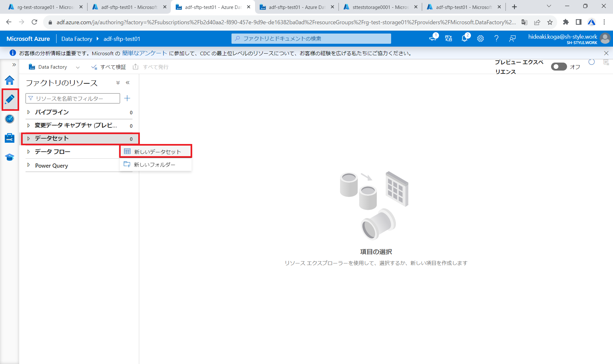Expand the データ フロー tree node
This screenshot has width=613, height=364.
click(x=28, y=152)
